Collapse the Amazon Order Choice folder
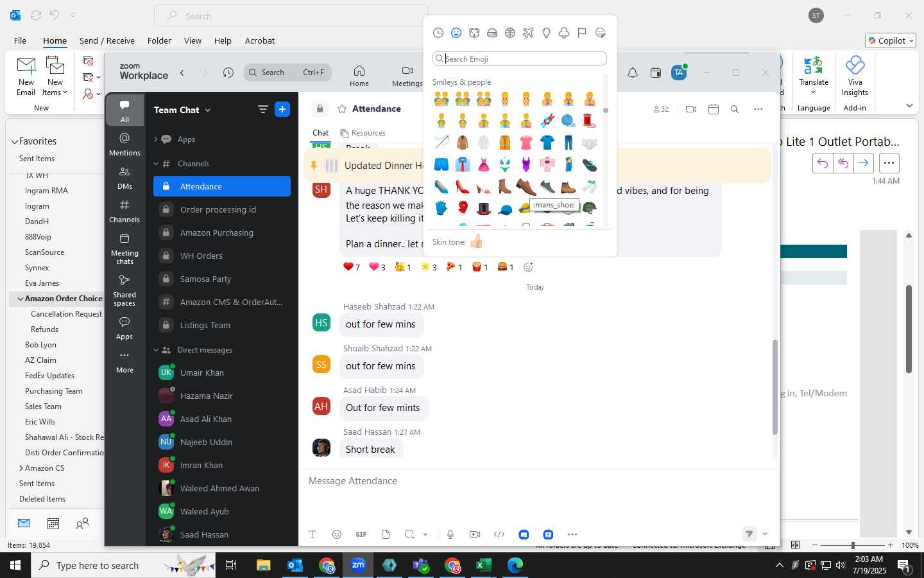The image size is (924, 578). click(x=21, y=299)
